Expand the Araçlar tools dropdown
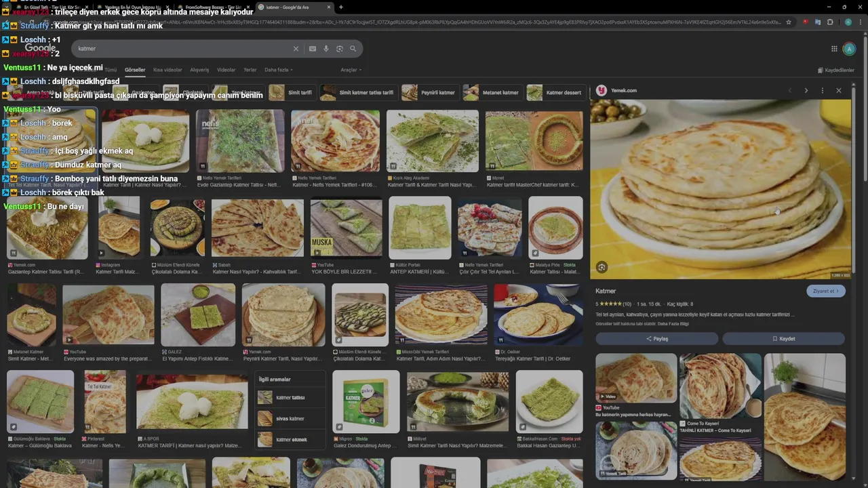This screenshot has height=488, width=868. pos(351,70)
